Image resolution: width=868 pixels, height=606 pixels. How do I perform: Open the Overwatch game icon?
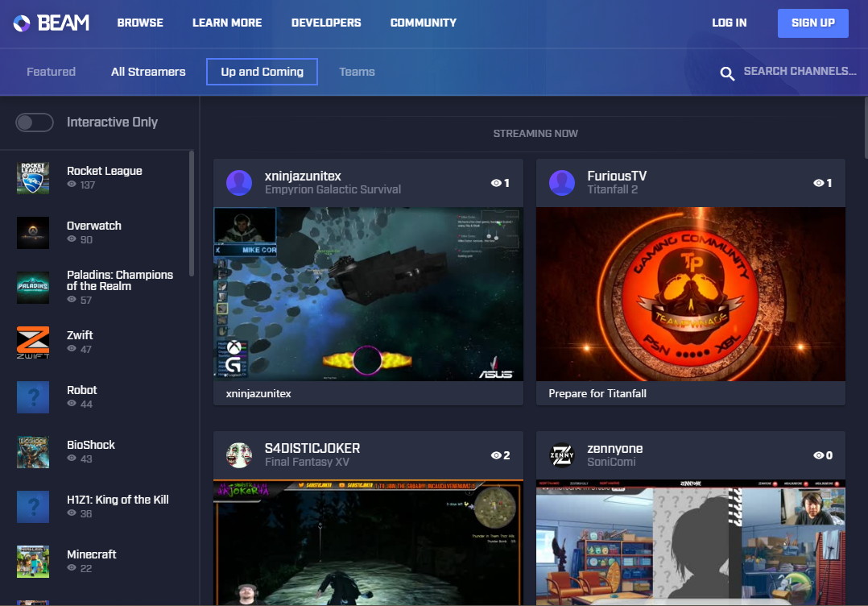33,233
